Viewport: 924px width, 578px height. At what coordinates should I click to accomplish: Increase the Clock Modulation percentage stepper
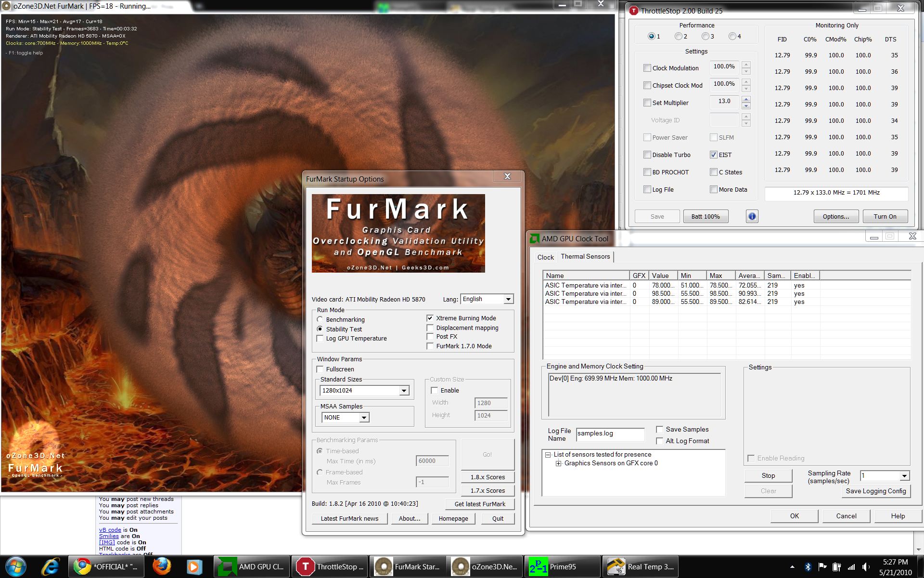click(746, 65)
